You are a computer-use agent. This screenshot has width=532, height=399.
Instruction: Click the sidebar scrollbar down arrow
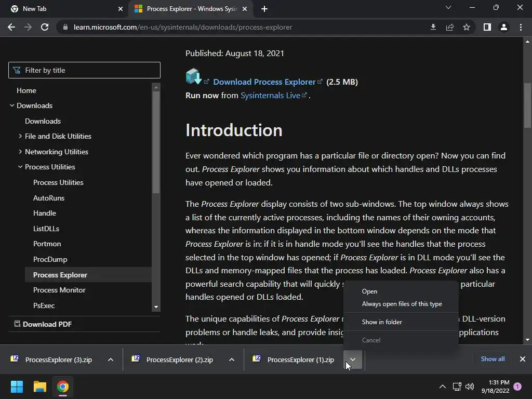click(156, 307)
